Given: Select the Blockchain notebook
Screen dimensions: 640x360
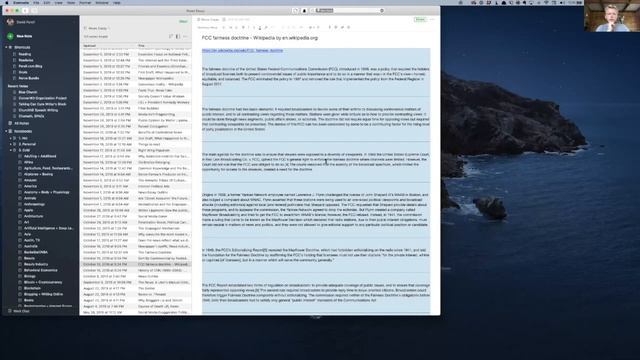Looking at the screenshot, I should [32, 288].
